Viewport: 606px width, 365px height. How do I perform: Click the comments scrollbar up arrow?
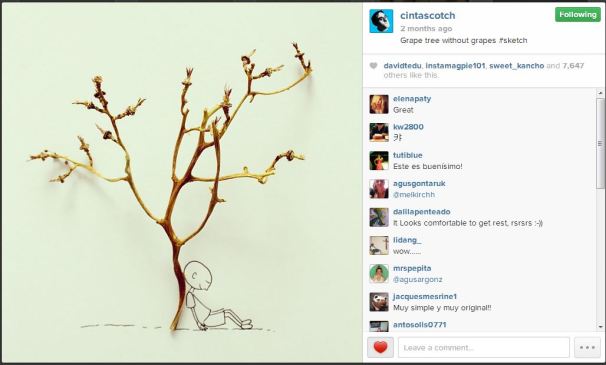(x=600, y=93)
